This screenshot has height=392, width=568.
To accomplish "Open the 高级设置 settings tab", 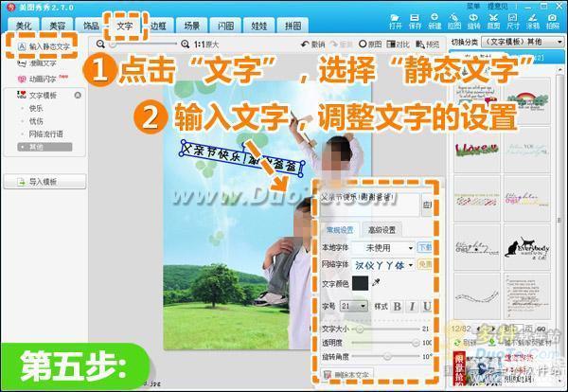I will click(382, 230).
